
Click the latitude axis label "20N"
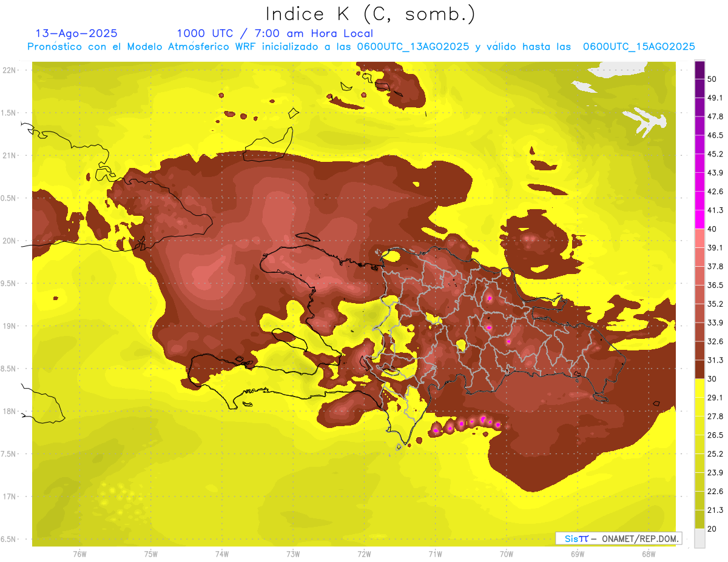[x=9, y=241]
